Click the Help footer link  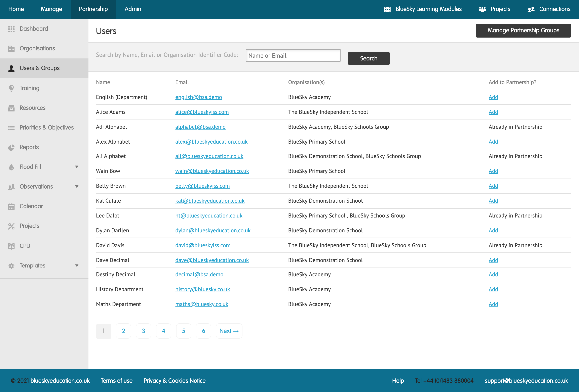click(398, 381)
